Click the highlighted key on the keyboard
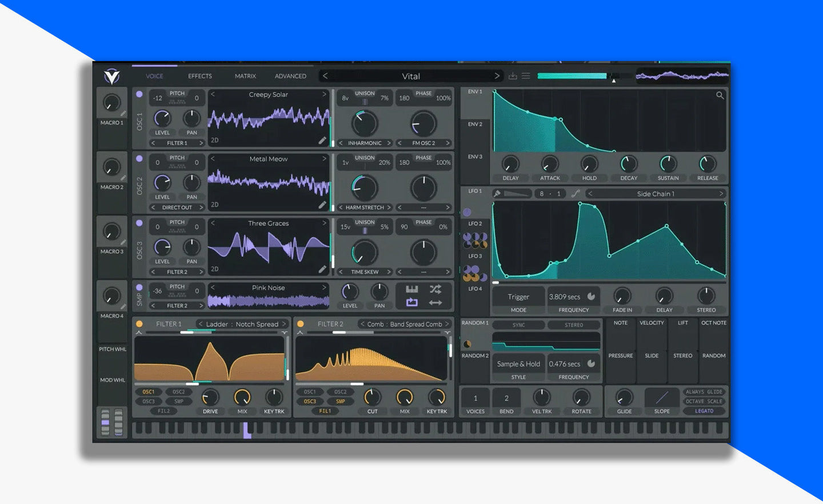Image resolution: width=823 pixels, height=504 pixels. [247, 430]
